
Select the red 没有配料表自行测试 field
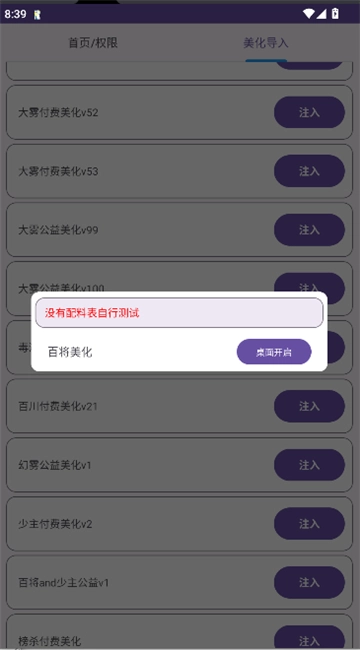[x=179, y=313]
